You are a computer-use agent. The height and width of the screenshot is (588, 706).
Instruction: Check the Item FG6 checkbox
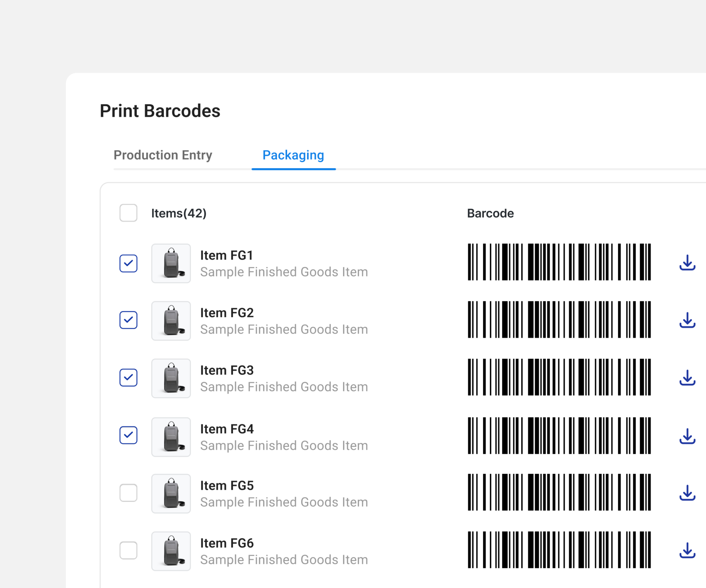(128, 550)
